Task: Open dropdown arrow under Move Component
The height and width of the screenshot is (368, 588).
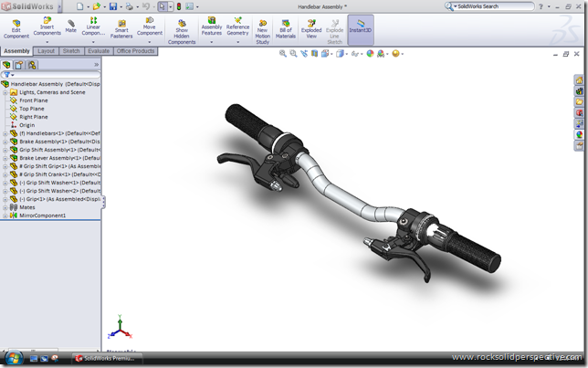Action: 149,42
